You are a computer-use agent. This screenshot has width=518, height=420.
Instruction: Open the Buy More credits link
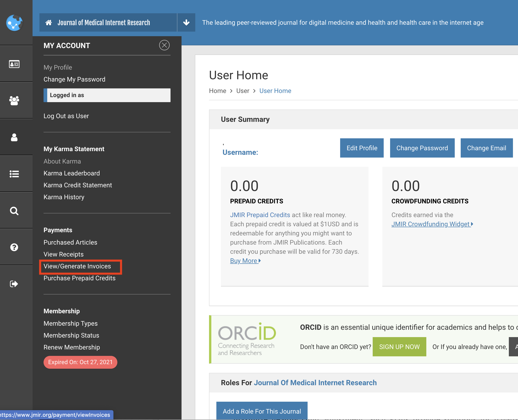click(x=245, y=261)
